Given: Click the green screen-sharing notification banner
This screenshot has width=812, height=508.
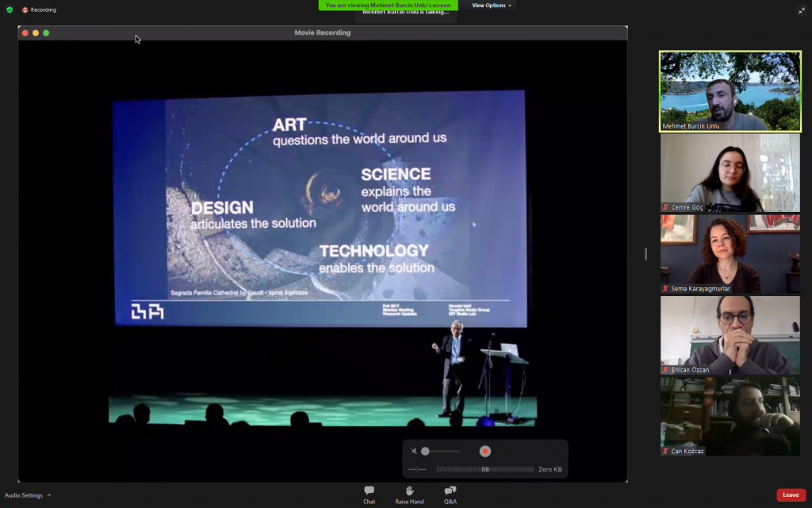Looking at the screenshot, I should tap(388, 5).
